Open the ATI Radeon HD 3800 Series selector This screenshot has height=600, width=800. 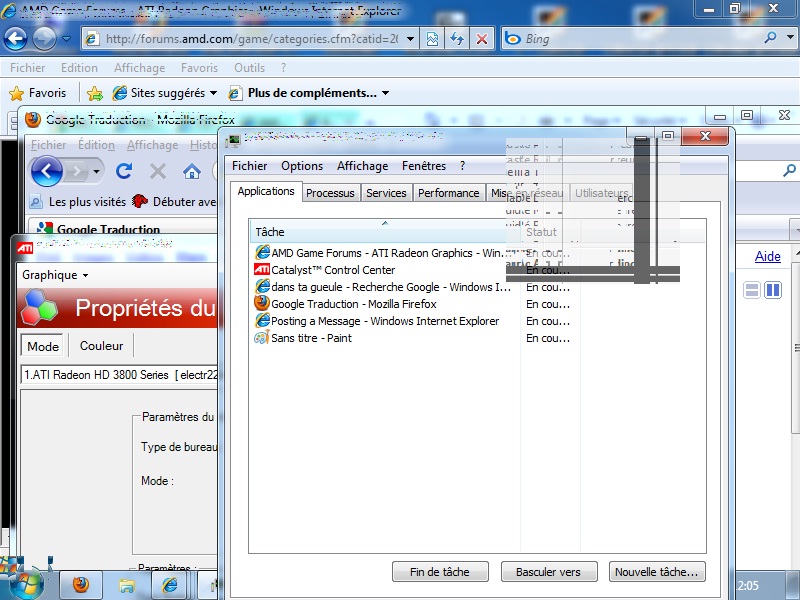[x=120, y=375]
